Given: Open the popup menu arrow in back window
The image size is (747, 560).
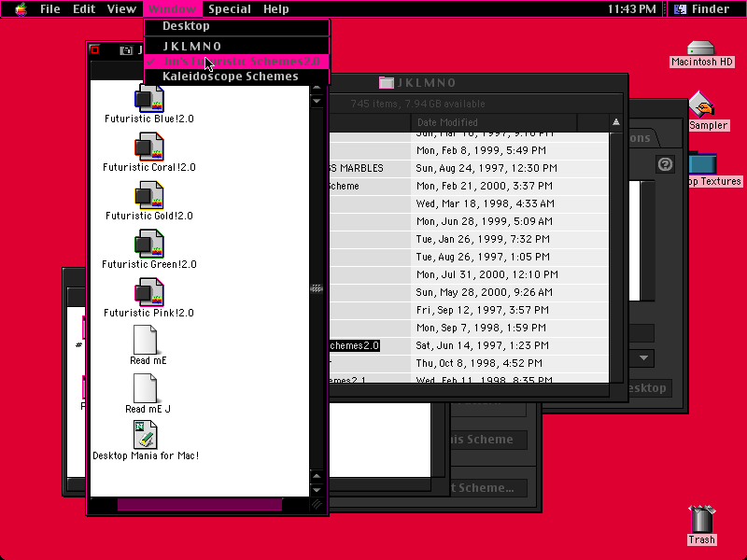Looking at the screenshot, I should (643, 358).
